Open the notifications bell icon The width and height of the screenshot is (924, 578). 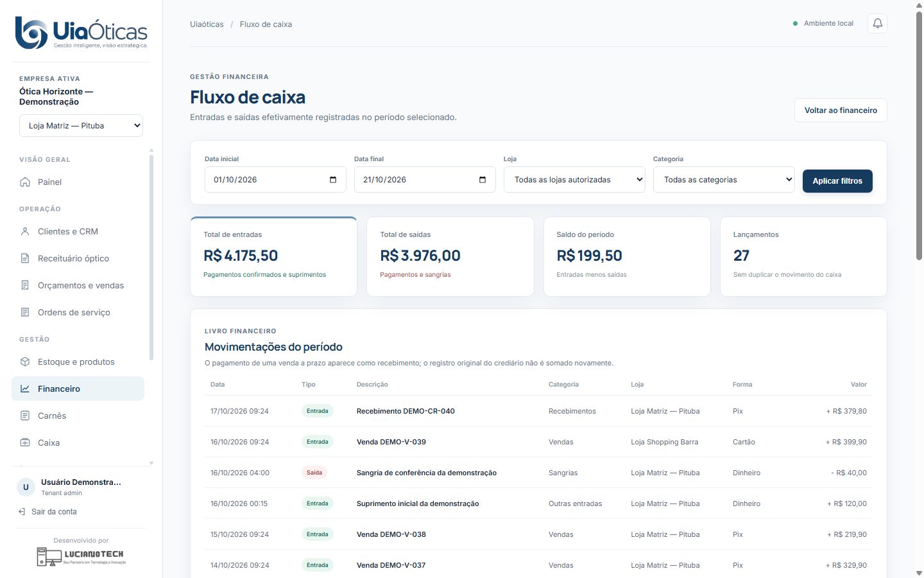click(877, 24)
